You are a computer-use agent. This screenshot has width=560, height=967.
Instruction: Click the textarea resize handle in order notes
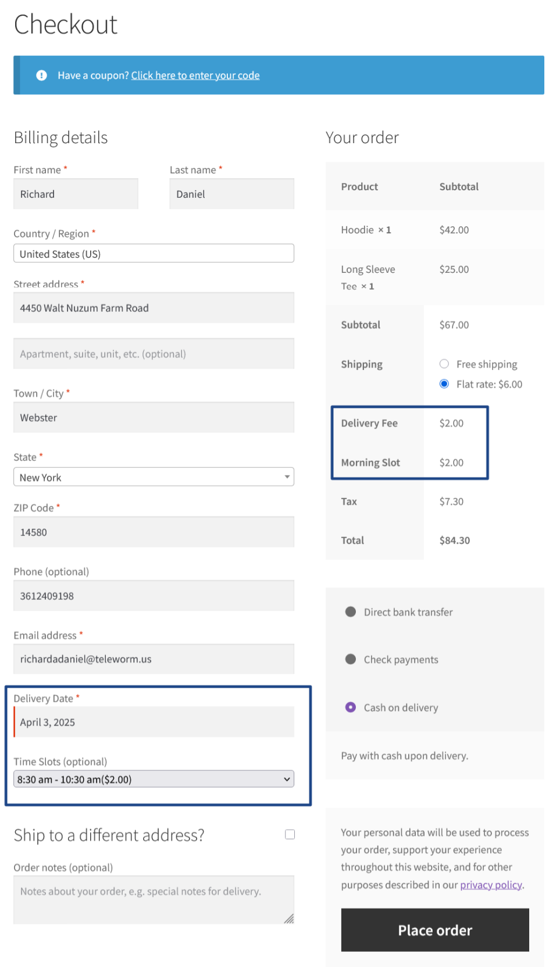pyautogui.click(x=289, y=918)
